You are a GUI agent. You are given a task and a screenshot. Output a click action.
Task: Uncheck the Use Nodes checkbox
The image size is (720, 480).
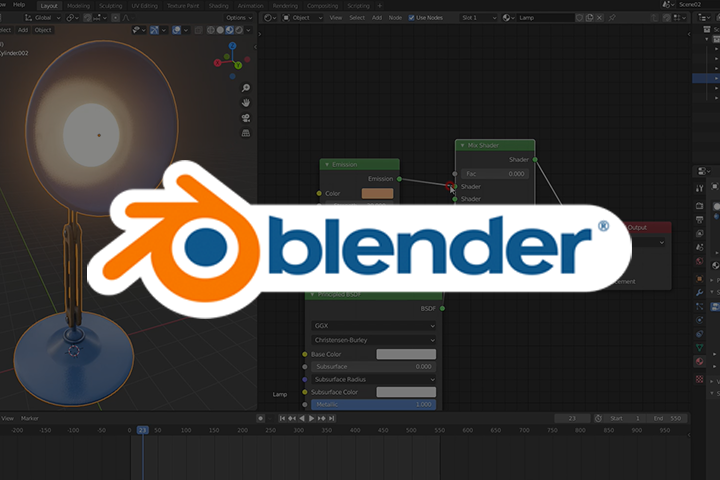[x=411, y=17]
